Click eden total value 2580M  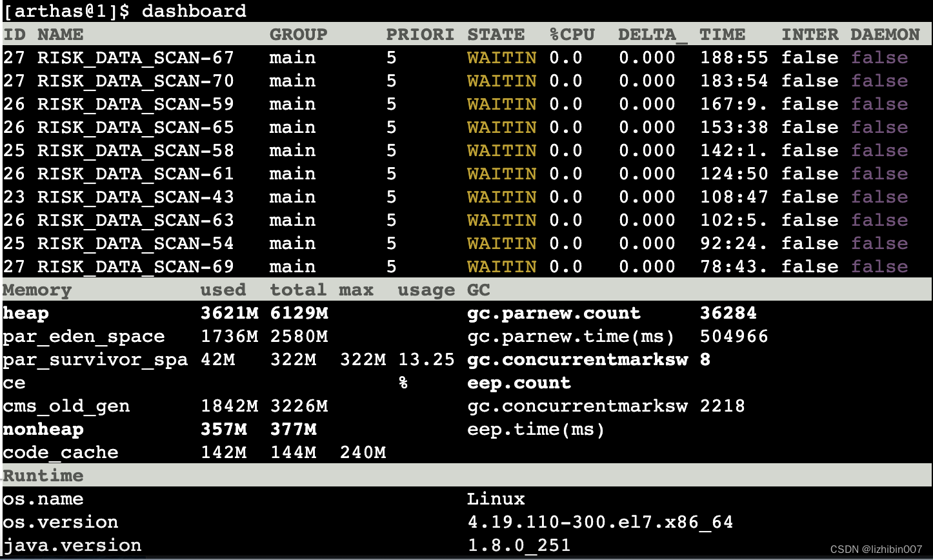[x=299, y=336]
